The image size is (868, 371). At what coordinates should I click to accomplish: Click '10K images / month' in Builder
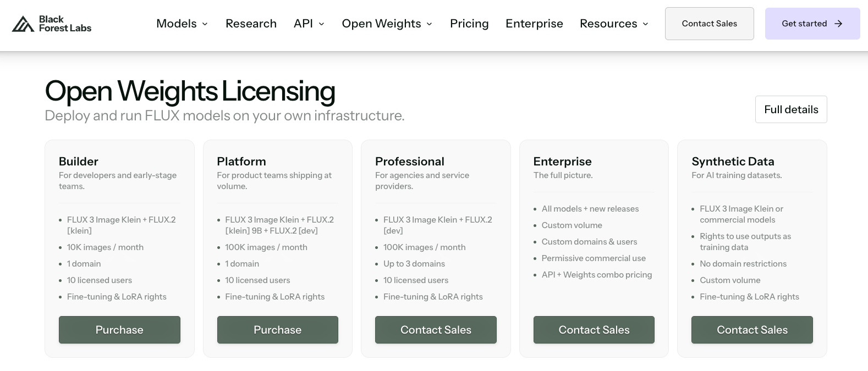coord(105,247)
